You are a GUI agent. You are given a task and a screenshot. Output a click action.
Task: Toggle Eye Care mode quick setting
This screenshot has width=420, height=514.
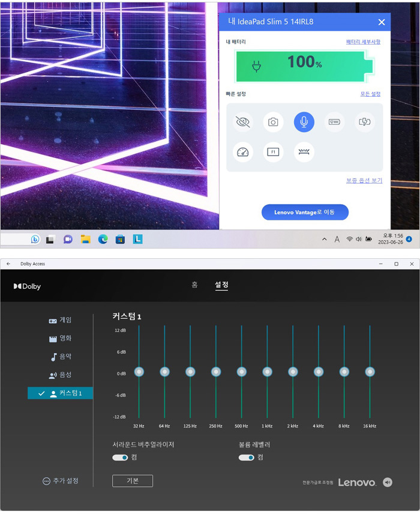click(243, 122)
